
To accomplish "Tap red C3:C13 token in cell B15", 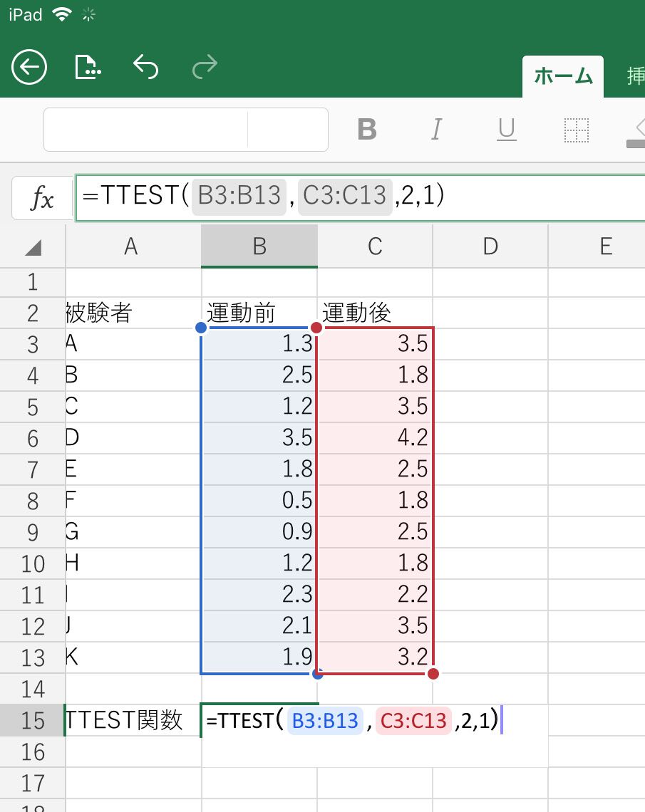I will coord(413,721).
